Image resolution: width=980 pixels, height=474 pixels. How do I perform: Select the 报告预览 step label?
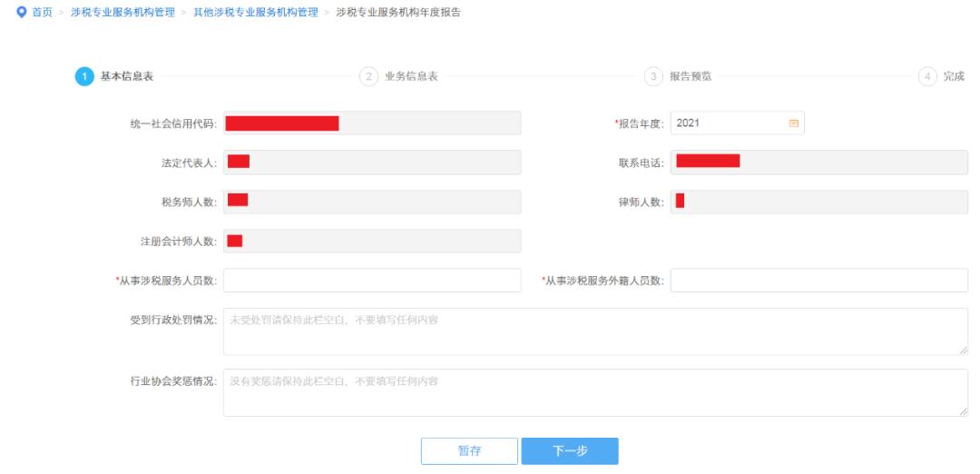point(691,76)
